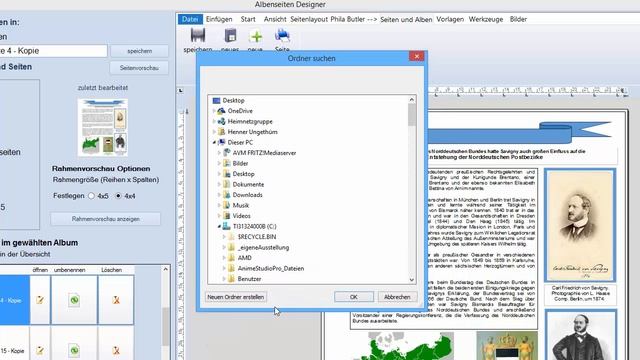Select the AnimeStudioPro_Dateien folder
Viewport: 640px width, 360px height.
coord(271,269)
